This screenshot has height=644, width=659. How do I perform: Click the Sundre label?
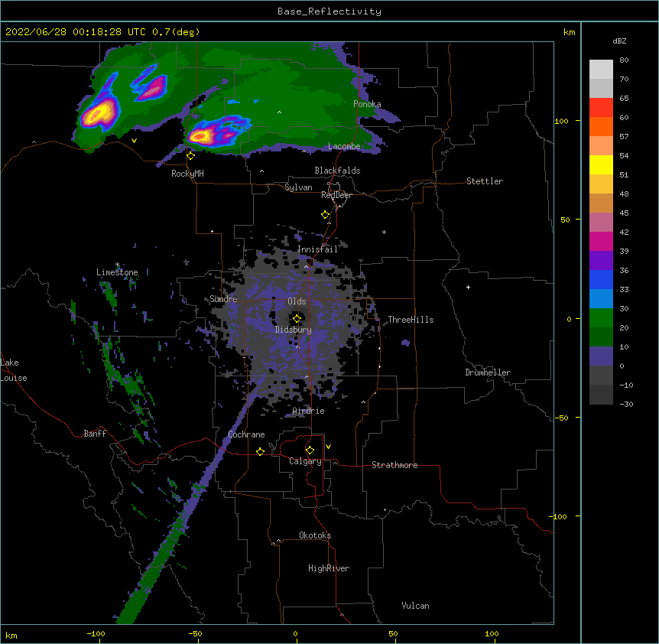[223, 299]
